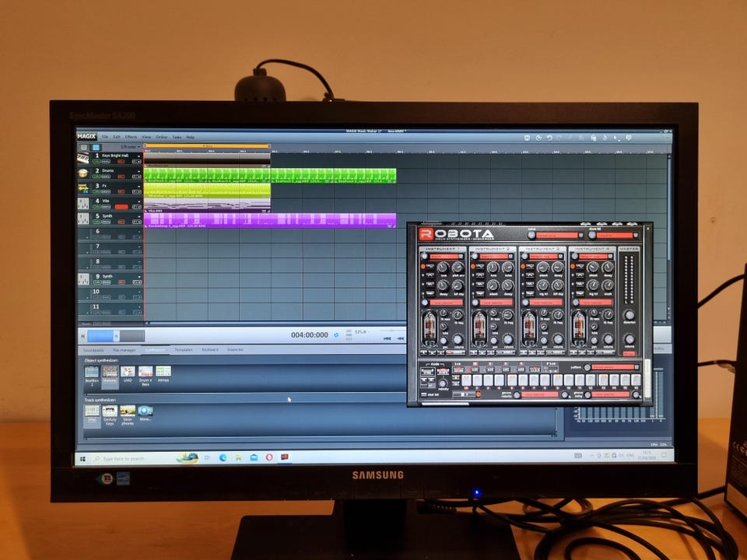Open the Online menu
The height and width of the screenshot is (560, 747).
coord(162,137)
